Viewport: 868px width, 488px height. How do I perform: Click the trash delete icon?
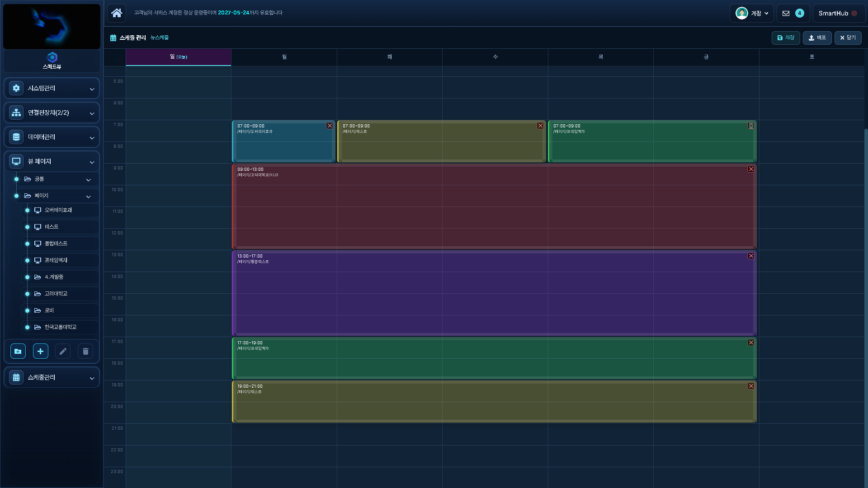[85, 351]
